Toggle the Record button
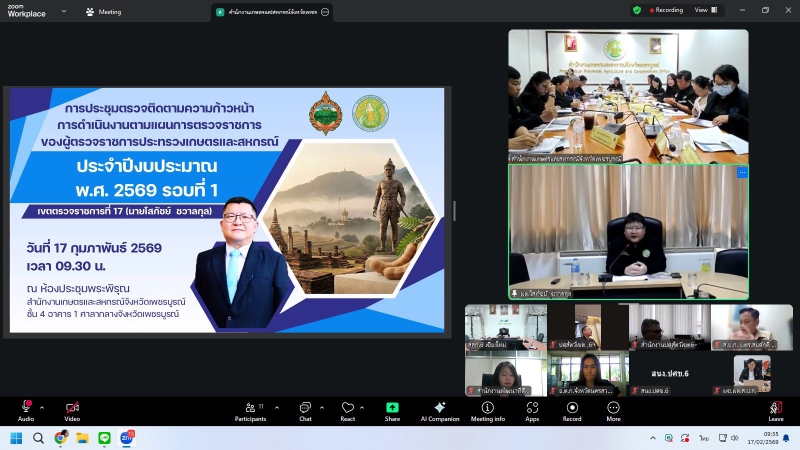The image size is (800, 450). pos(572,408)
